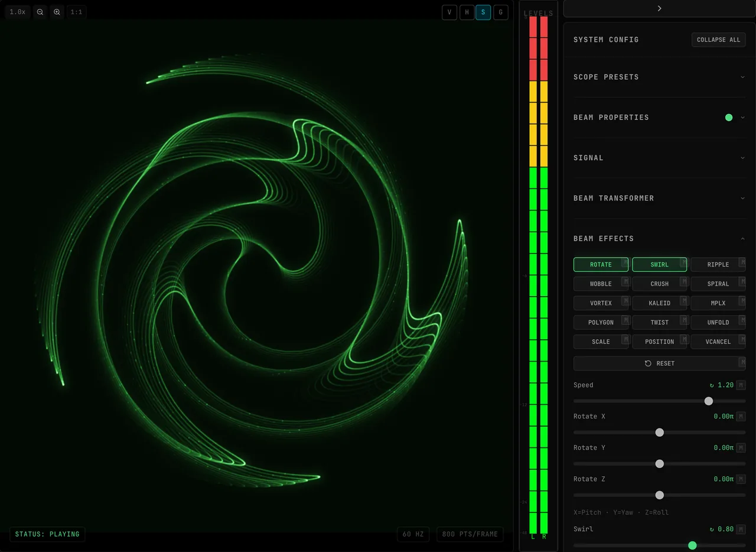The height and width of the screenshot is (552, 756).
Task: Expand the Beam Properties section
Action: click(659, 118)
